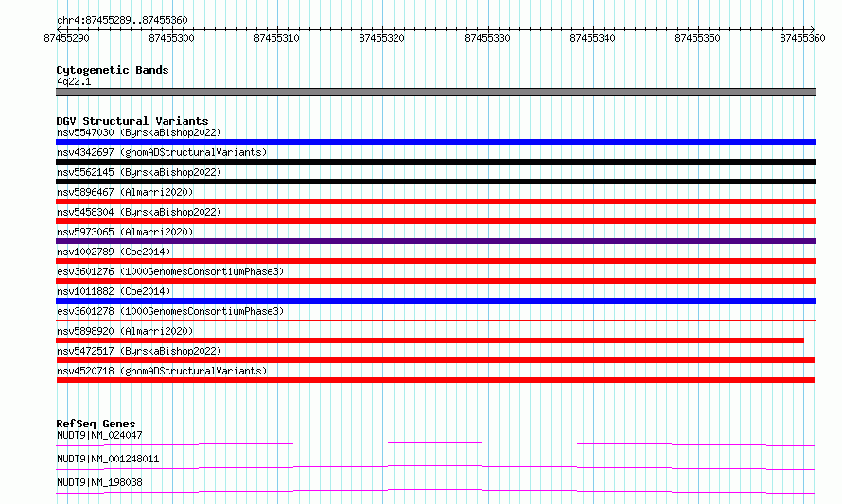Select the red bar under esv3601276

pyautogui.click(x=435, y=281)
